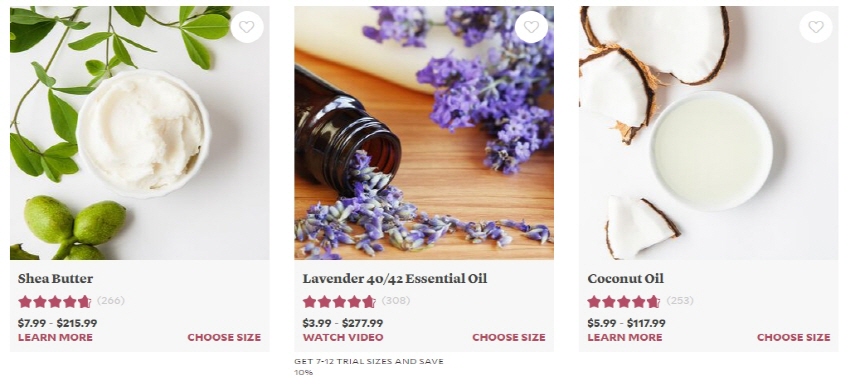The height and width of the screenshot is (389, 850).
Task: Watch video for Lavender Essential Oil
Action: 343,337
